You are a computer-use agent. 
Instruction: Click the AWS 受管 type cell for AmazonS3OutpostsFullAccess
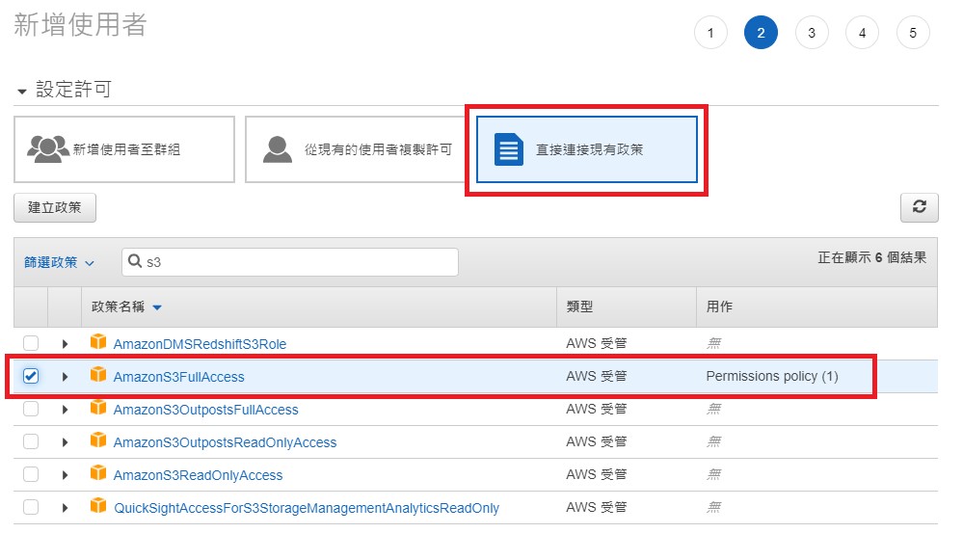[x=597, y=409]
